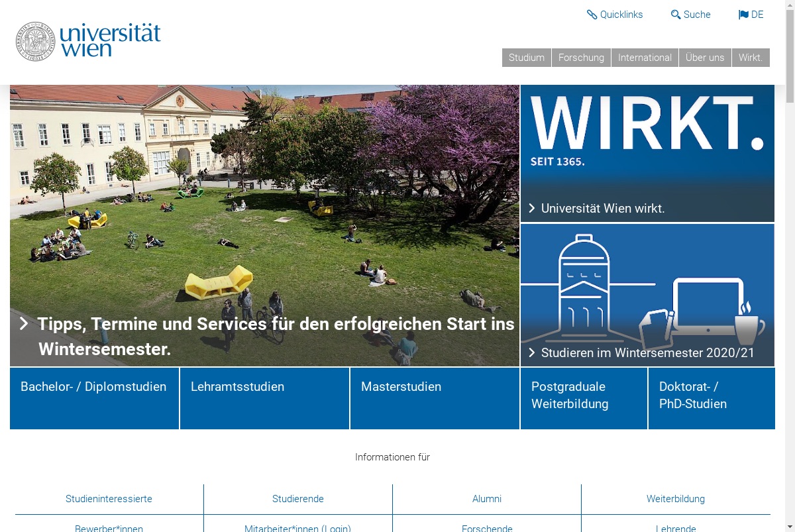Select the Lehramtsstudien tile
795x532 pixels.
coord(264,398)
